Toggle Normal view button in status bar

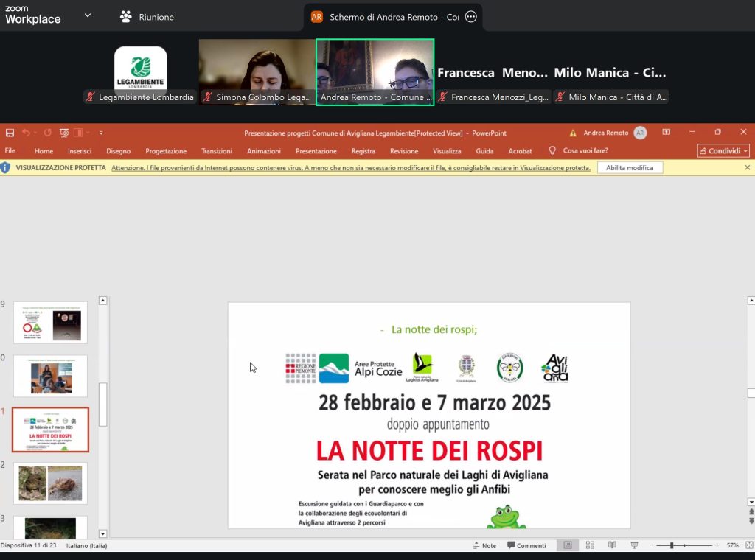[x=567, y=545]
